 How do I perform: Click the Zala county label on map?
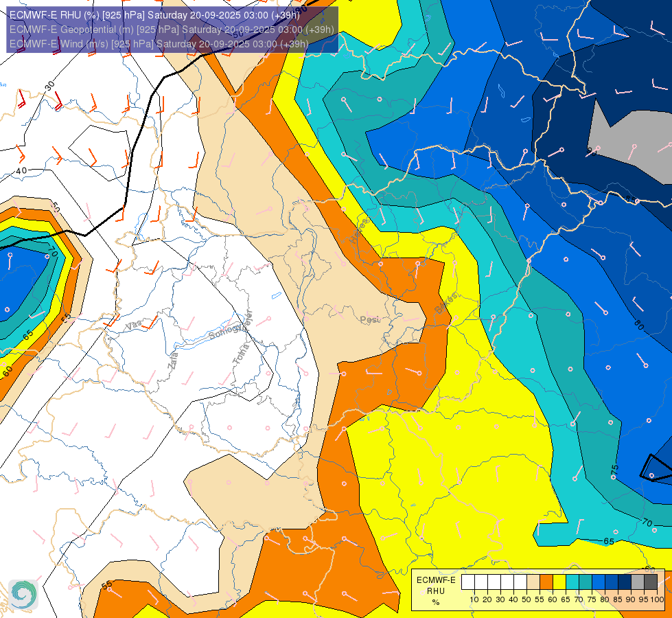click(x=173, y=360)
